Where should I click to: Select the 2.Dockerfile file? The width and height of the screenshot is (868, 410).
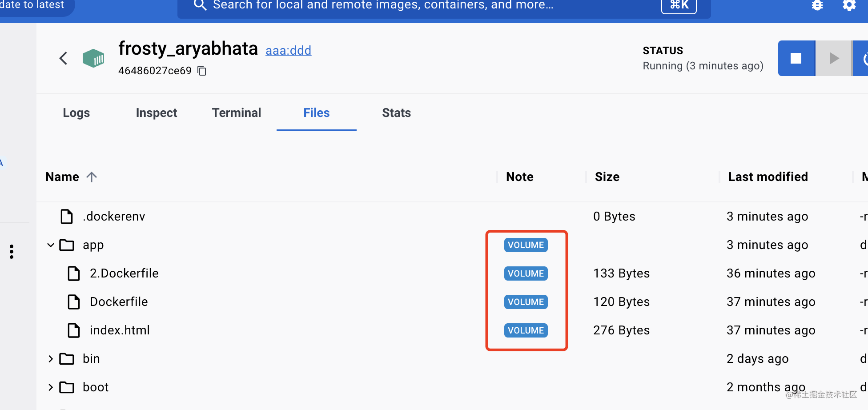(124, 273)
